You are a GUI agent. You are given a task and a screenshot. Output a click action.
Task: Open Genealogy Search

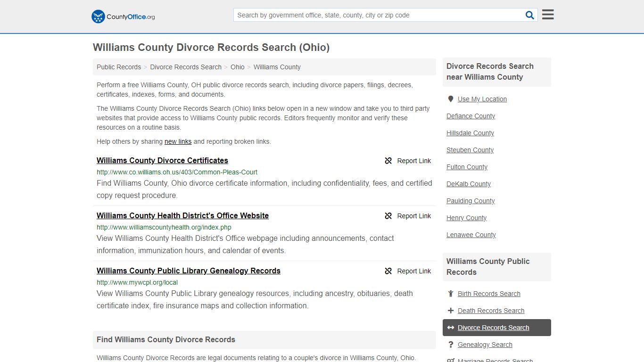pos(485,345)
